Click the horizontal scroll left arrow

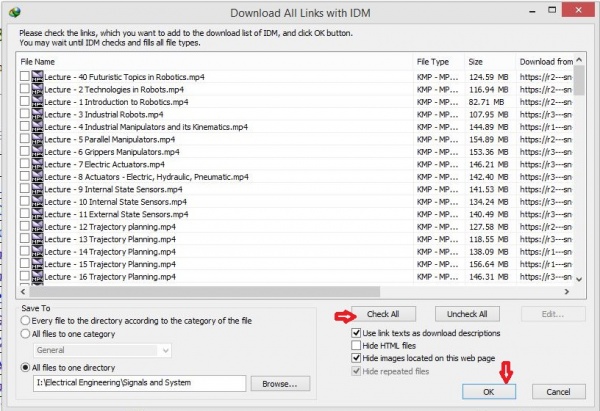click(x=23, y=292)
